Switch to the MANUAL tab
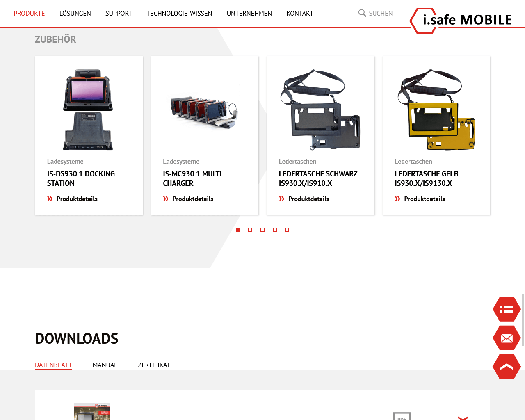This screenshot has height=420, width=525. coord(105,365)
